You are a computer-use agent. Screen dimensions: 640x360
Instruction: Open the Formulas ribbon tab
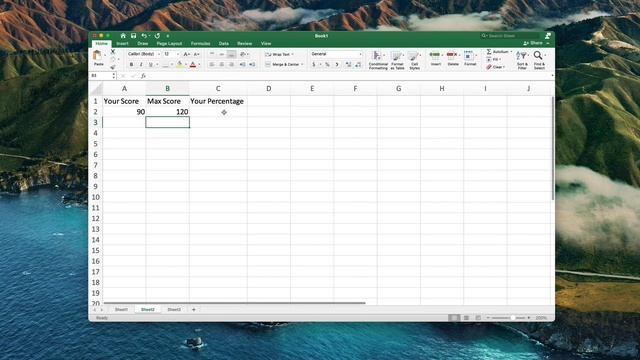tap(200, 44)
